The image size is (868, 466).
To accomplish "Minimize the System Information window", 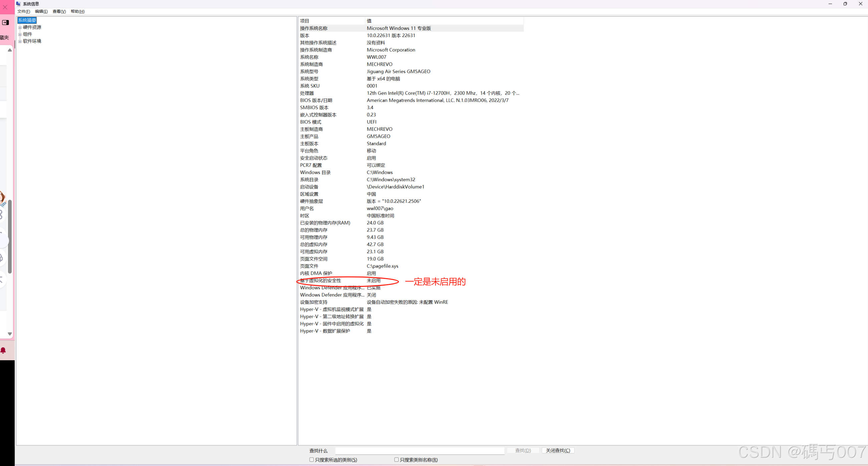I will (830, 4).
